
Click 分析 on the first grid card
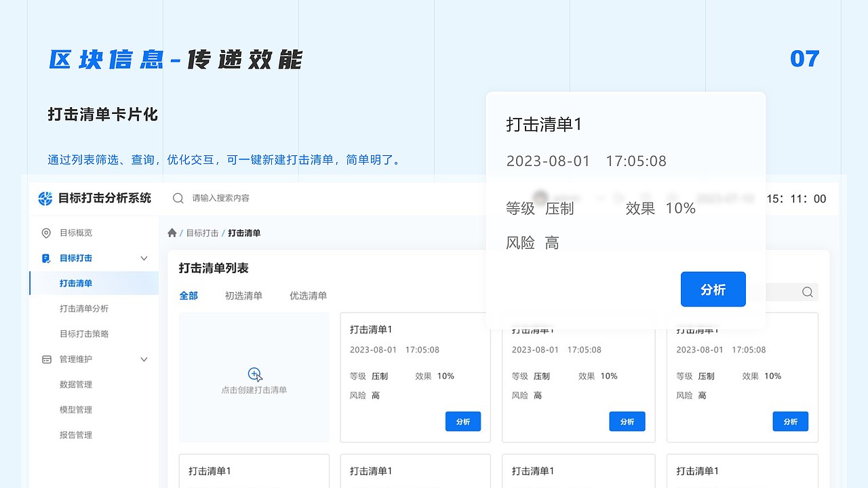click(463, 421)
